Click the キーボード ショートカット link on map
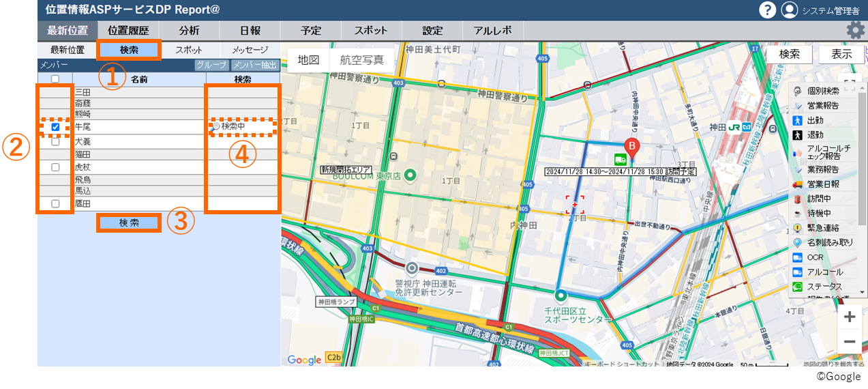868x389 pixels. coord(623,364)
